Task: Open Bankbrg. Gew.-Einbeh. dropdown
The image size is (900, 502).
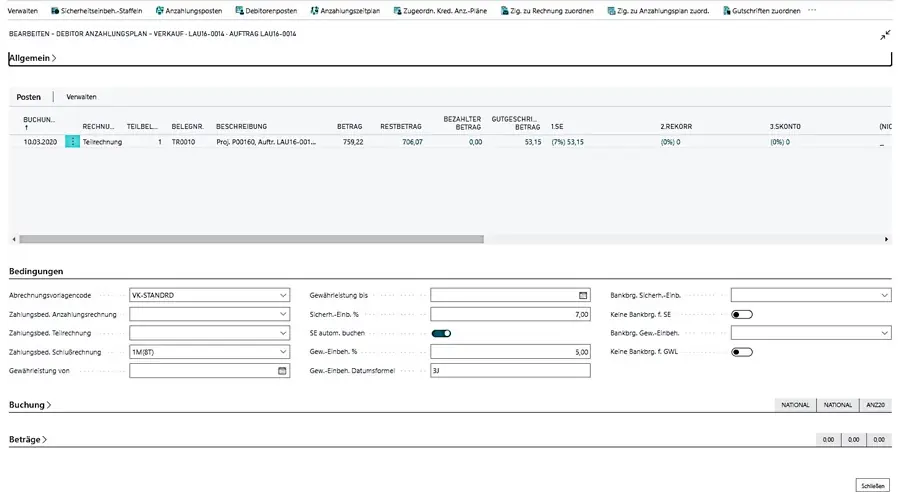Action: tap(884, 333)
